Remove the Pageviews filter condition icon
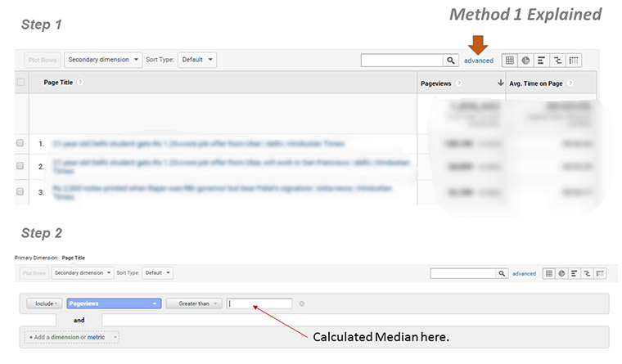 point(302,303)
